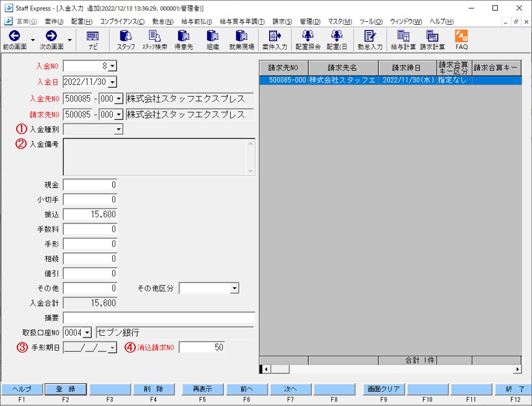Click the 前へ F6 button
Viewport: 532px width, 406px height.
[x=247, y=389]
